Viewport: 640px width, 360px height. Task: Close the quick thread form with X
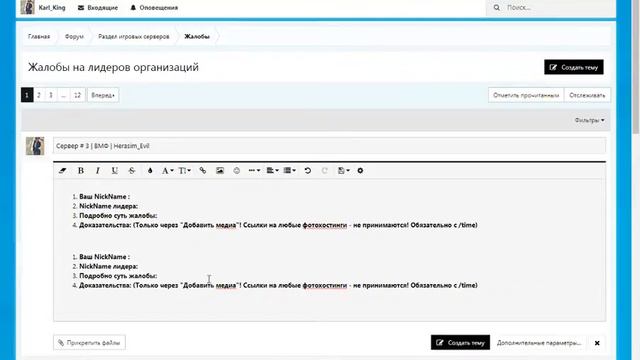(x=597, y=343)
